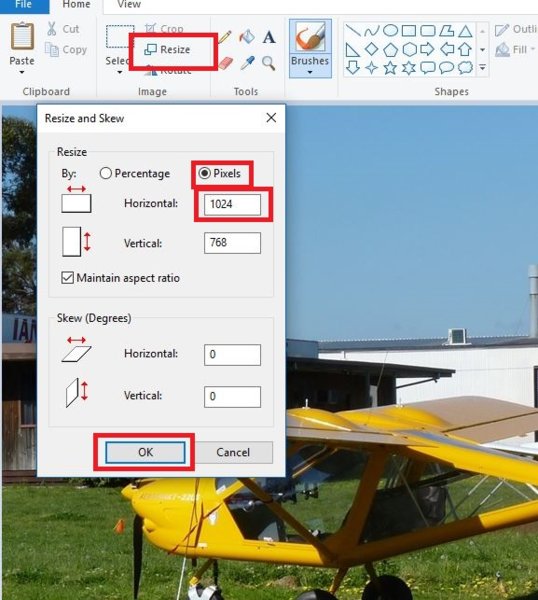Pick the Color picker eyedropper tool
The image size is (538, 600).
(x=248, y=63)
